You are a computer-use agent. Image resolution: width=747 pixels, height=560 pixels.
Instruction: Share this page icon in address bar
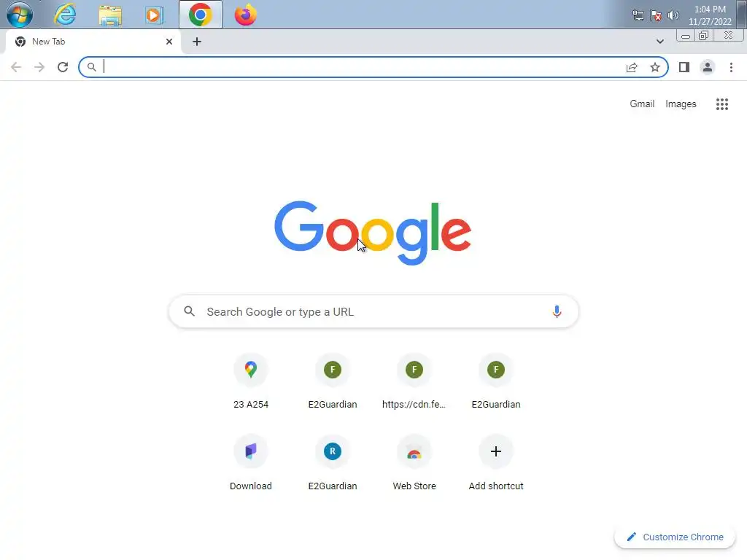632,67
